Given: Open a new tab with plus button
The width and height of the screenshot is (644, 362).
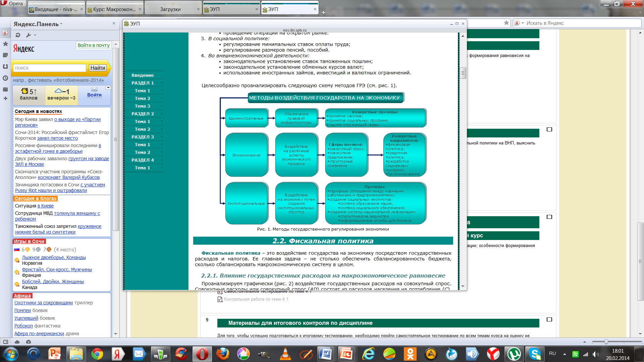Looking at the screenshot, I should click(x=323, y=12).
